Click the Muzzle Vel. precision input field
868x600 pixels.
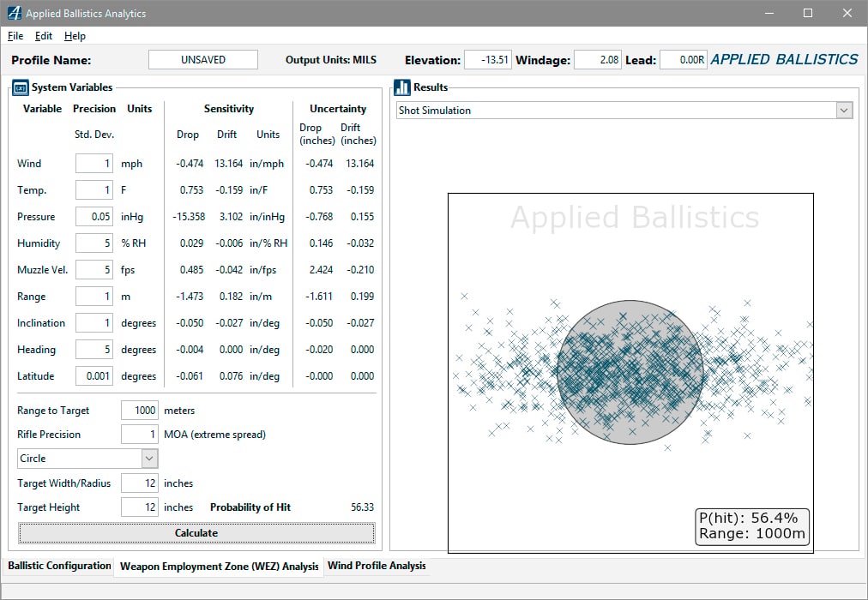tap(94, 270)
